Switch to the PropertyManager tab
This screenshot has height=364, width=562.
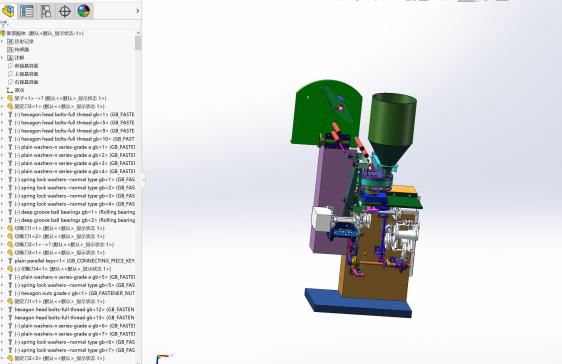[27, 11]
